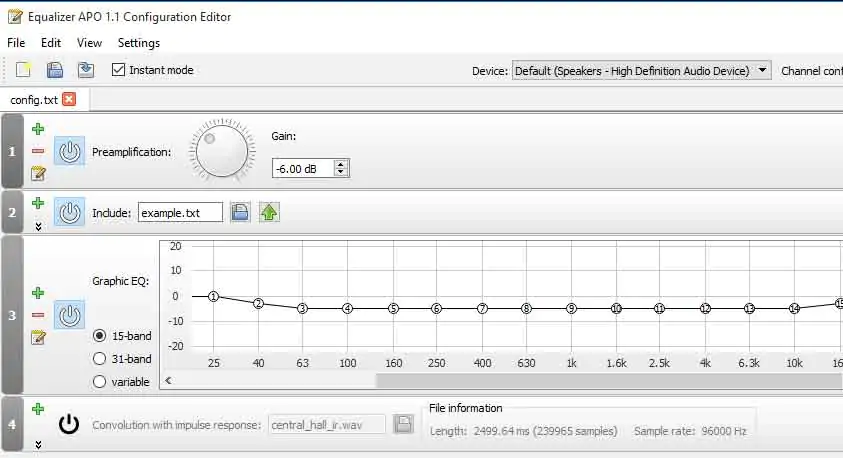Click the 'Sample rate: 96000 Hz' text

click(x=690, y=431)
